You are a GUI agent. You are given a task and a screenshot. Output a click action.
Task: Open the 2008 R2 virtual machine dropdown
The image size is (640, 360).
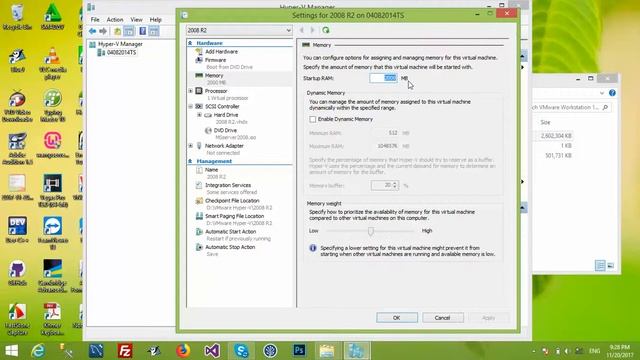[239, 30]
